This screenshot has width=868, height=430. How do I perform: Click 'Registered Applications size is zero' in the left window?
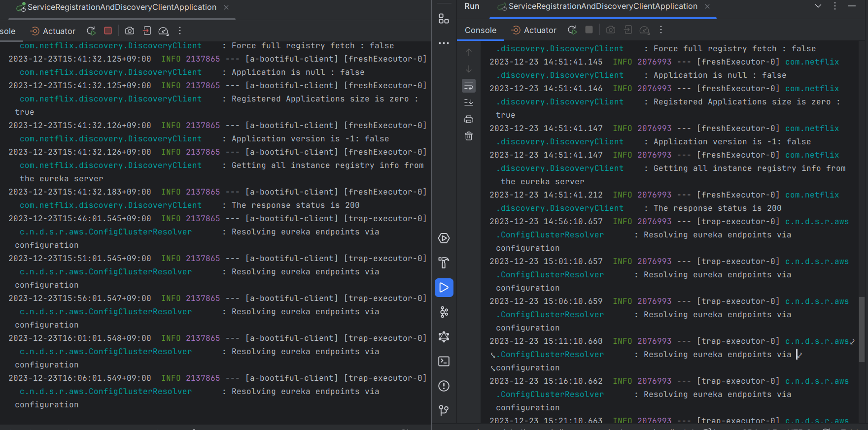pos(320,99)
